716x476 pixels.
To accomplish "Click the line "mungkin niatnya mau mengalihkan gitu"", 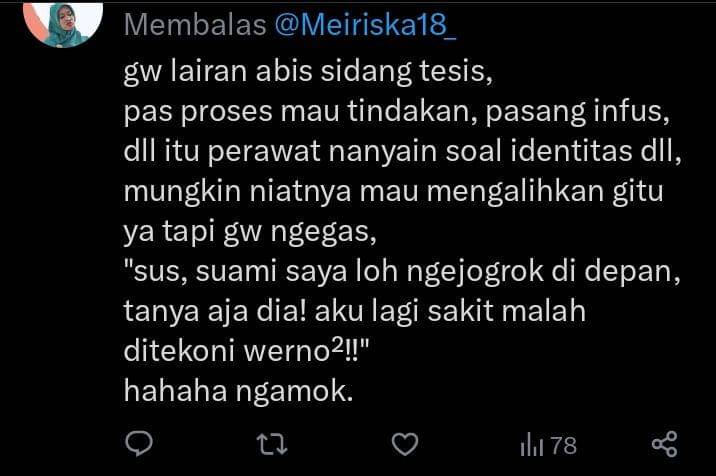I will [x=394, y=192].
